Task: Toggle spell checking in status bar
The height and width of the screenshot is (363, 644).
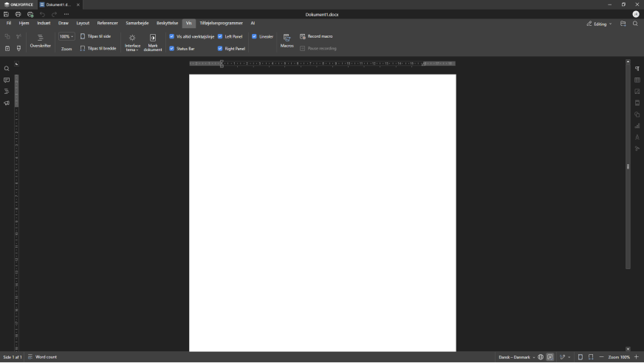Action: tap(550, 357)
